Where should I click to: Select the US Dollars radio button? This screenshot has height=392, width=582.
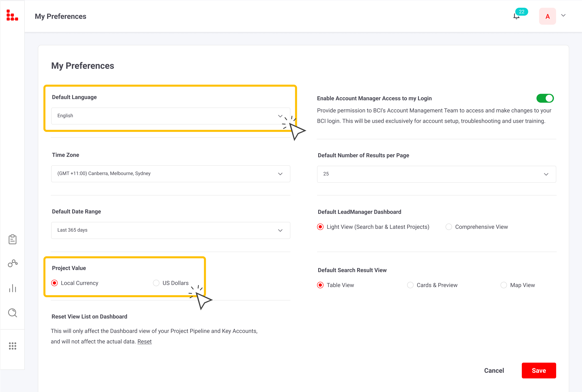point(156,283)
